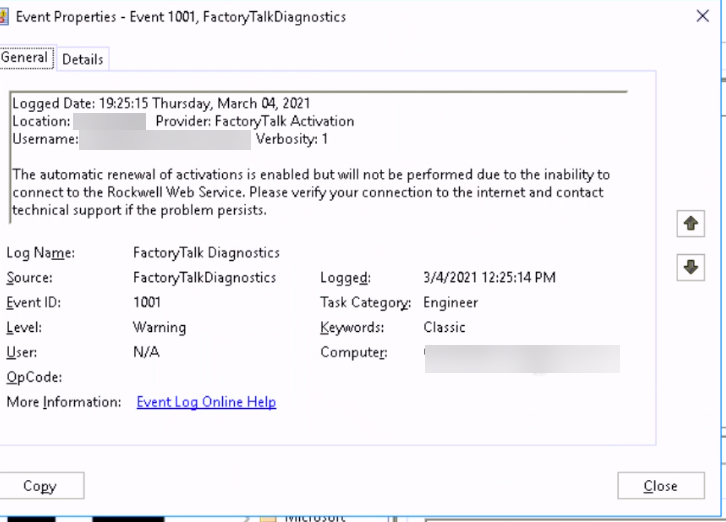Go to previous event with up arrow
726x522 pixels.
[690, 225]
